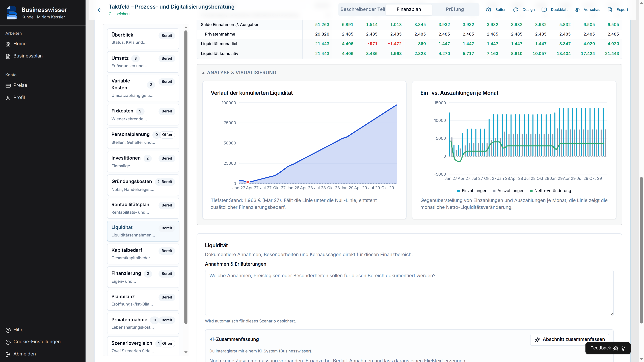Image resolution: width=644 pixels, height=362 pixels.
Task: Open the Überblick section card
Action: point(143,39)
